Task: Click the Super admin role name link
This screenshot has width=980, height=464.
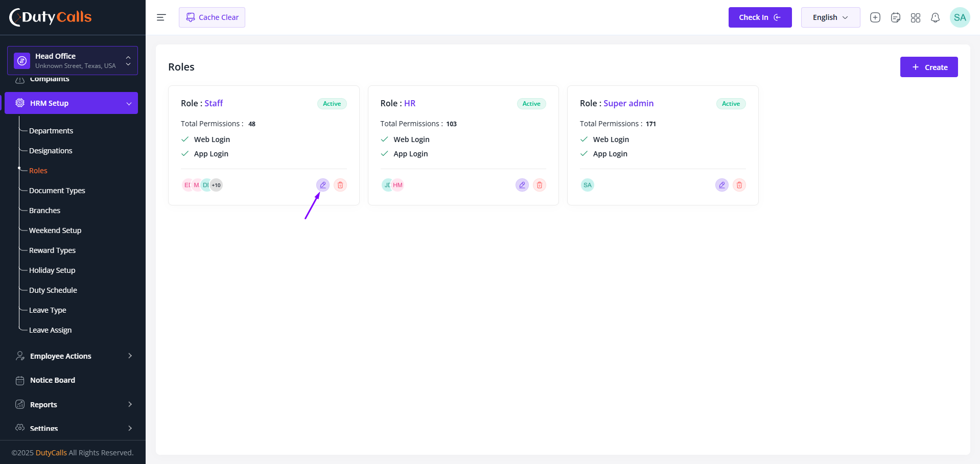Action: coord(628,103)
